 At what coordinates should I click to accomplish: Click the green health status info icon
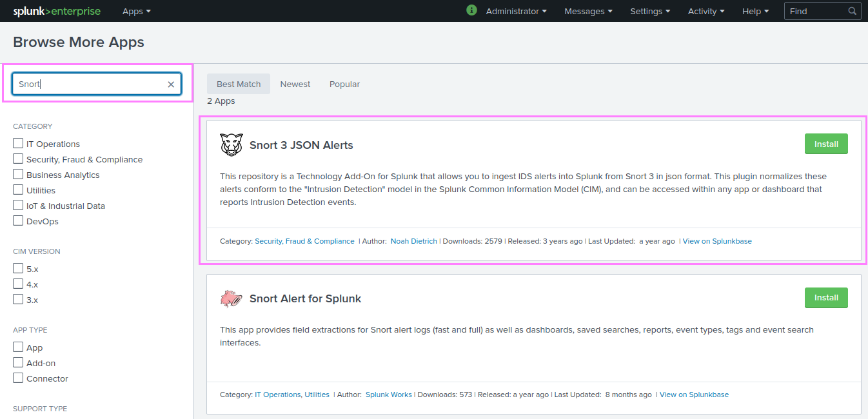pos(471,10)
